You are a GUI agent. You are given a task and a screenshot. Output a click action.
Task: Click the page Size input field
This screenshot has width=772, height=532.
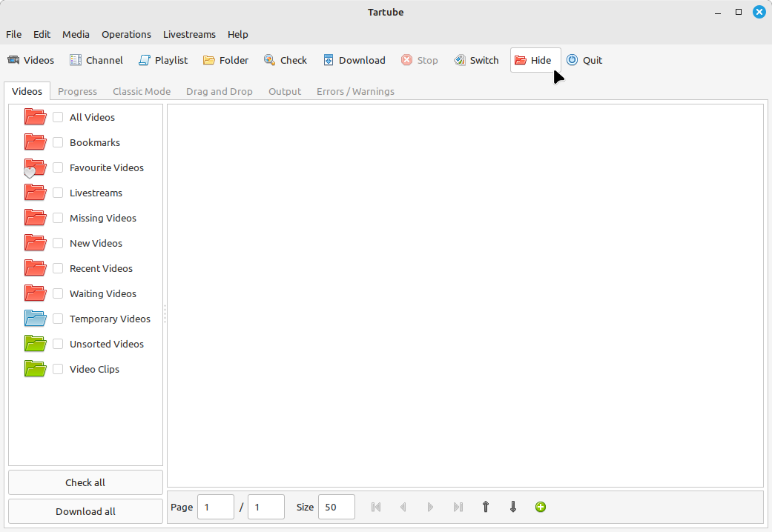click(337, 507)
